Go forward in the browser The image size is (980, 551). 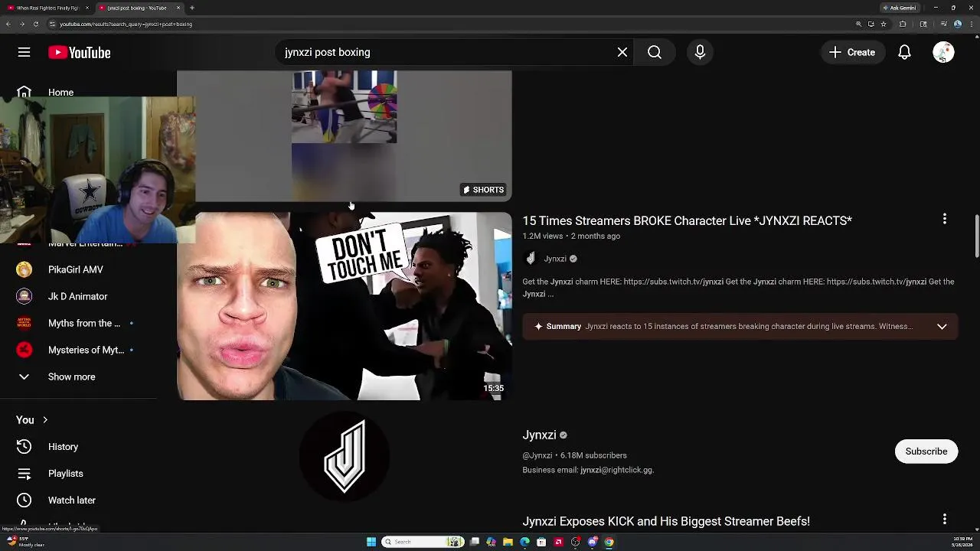[21, 24]
